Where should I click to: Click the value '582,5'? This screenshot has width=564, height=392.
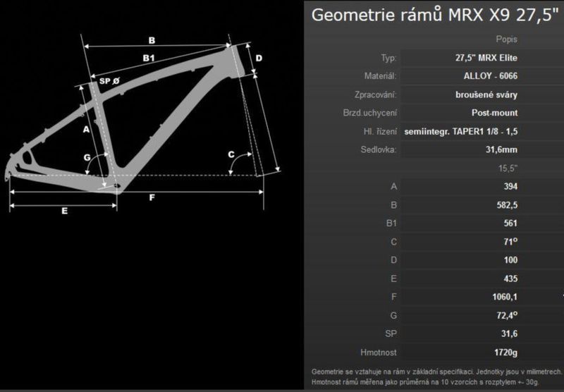(507, 205)
